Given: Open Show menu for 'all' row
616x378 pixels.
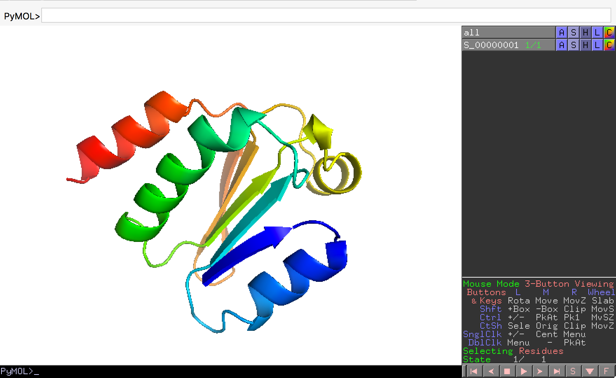Looking at the screenshot, I should (574, 33).
